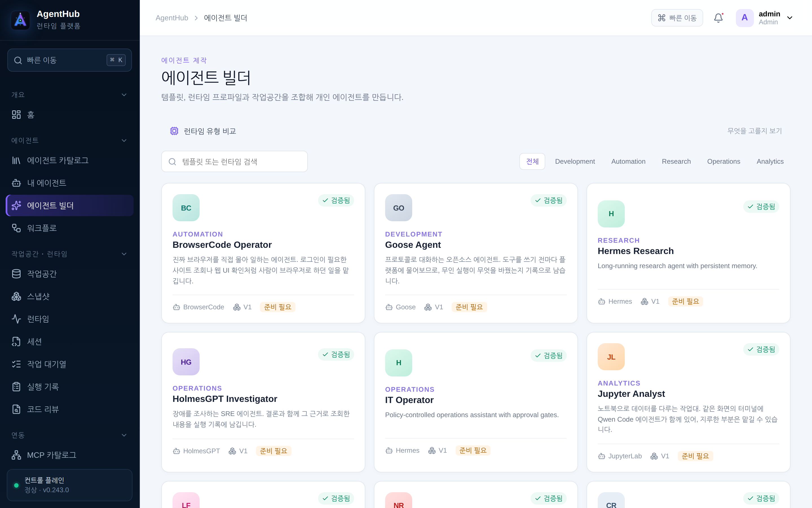Select the Analytics filter tab
This screenshot has width=812, height=508.
point(770,161)
